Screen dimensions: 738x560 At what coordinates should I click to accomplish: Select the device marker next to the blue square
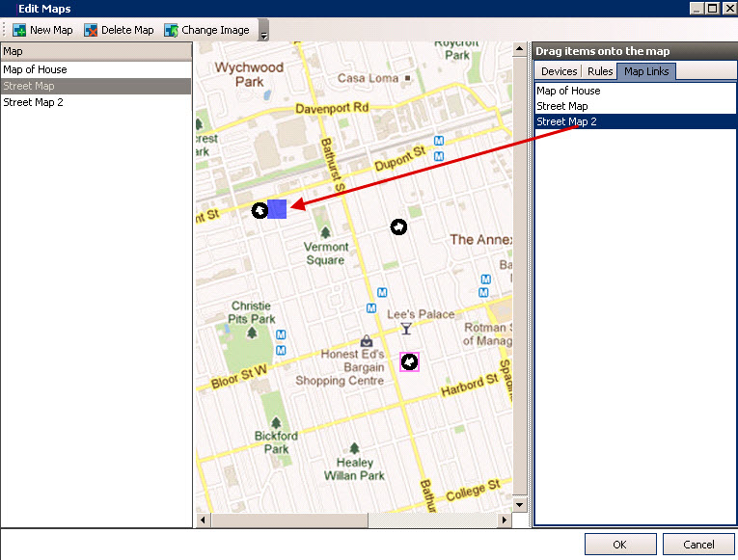coord(260,210)
